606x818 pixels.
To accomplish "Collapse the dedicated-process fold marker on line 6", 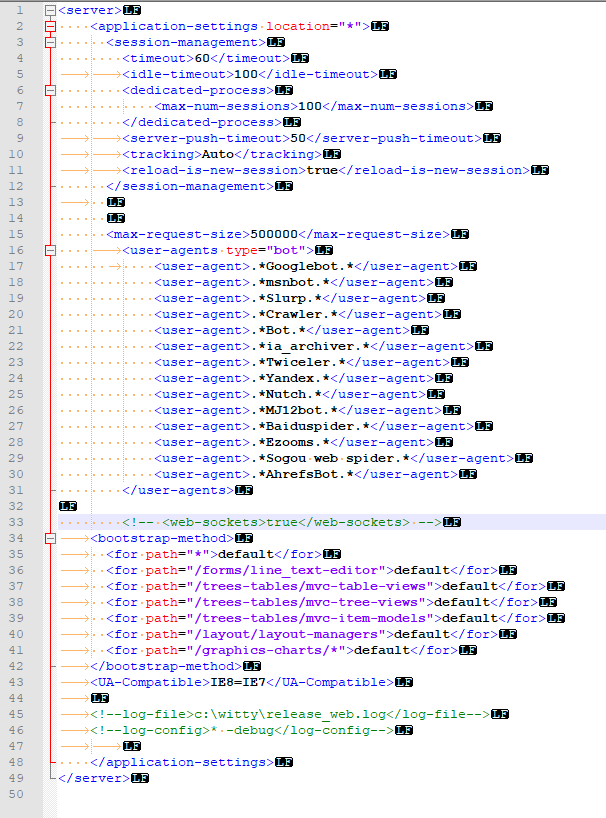I will (x=50, y=90).
